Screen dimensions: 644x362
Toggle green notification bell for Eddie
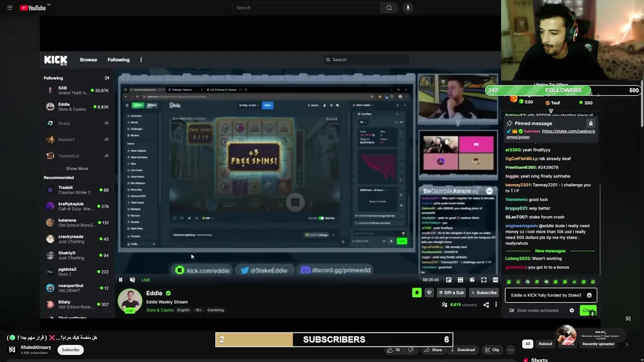pyautogui.click(x=417, y=293)
